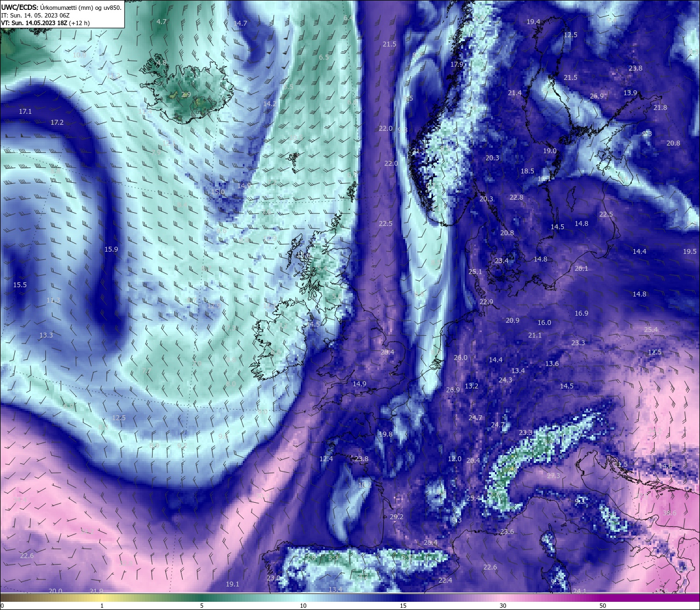
Task: Click the 22.4 value label
Action: click(445, 580)
